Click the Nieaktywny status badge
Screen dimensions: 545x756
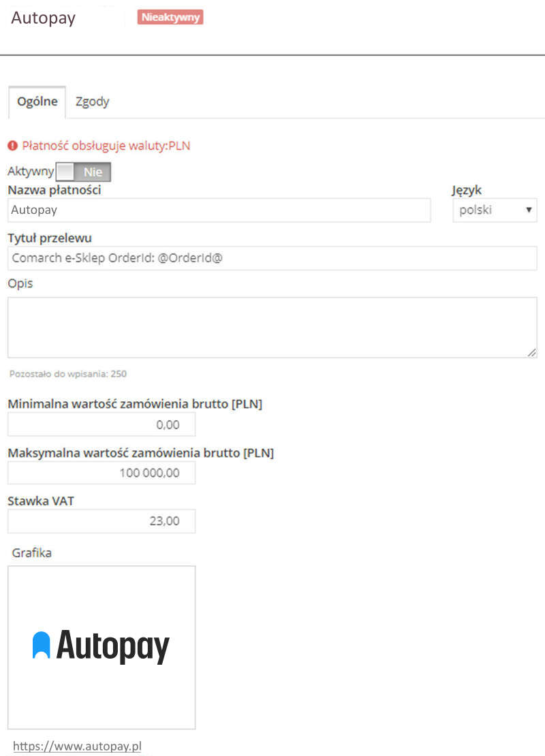pos(170,17)
